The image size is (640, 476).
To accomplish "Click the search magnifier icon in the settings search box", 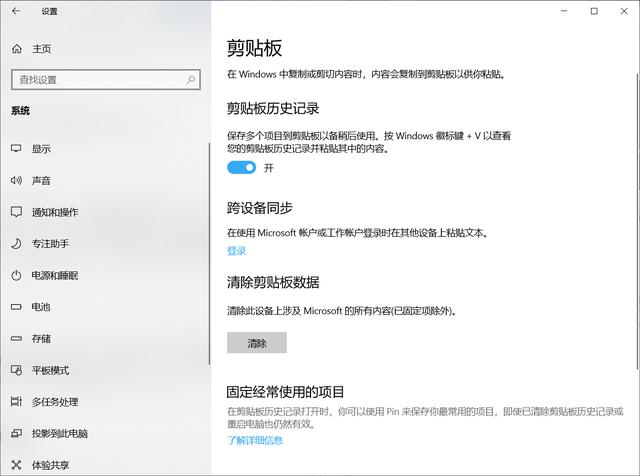I will coord(191,80).
